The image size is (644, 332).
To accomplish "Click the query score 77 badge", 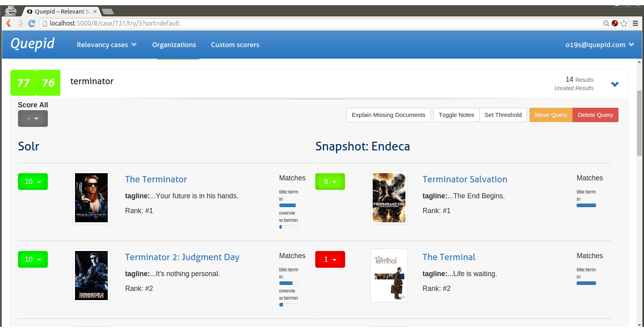I will pos(23,83).
